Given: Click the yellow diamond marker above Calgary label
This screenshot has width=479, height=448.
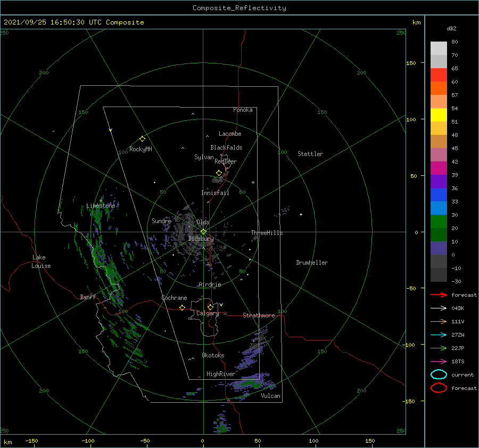Looking at the screenshot, I should click(210, 307).
